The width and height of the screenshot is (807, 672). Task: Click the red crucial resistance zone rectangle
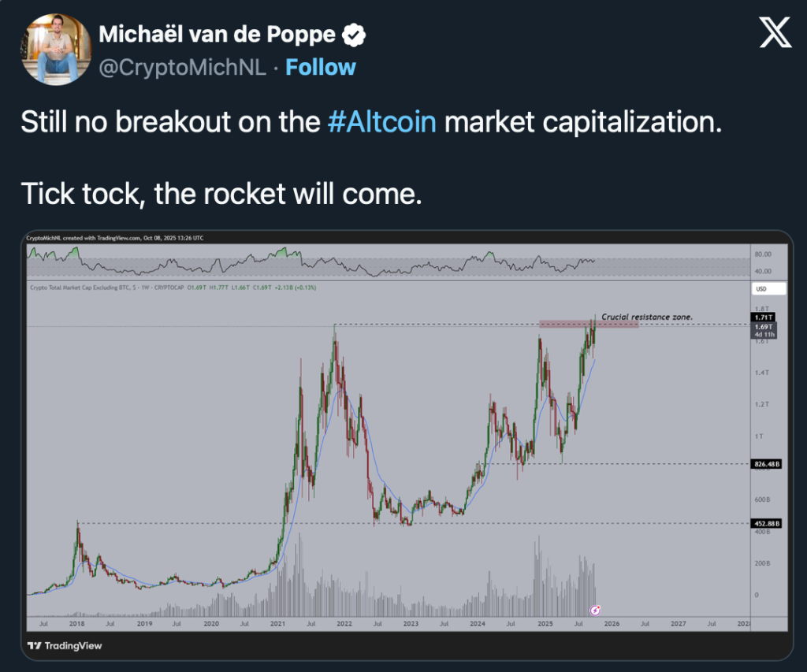coord(588,324)
